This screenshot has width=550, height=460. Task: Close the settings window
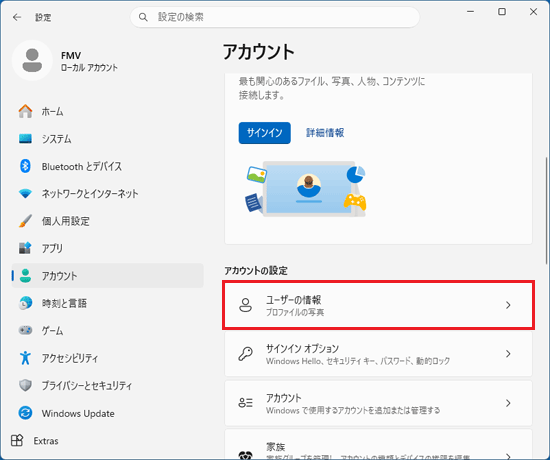click(x=533, y=12)
